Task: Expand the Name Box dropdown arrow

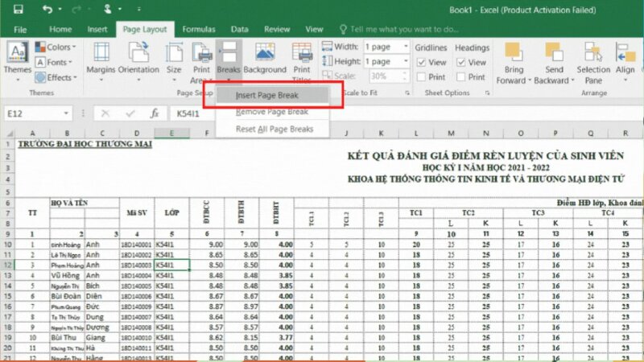Action: (66, 113)
